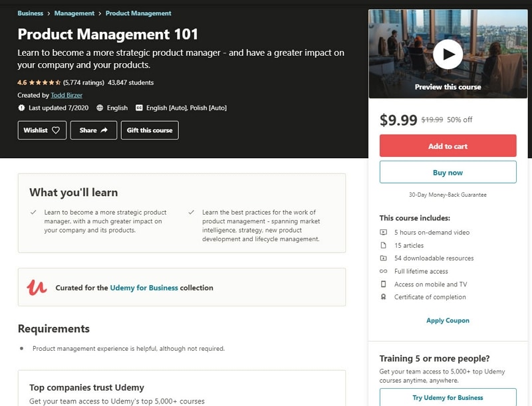This screenshot has width=532, height=406.
Task: Add course to Wishlist
Action: click(42, 130)
